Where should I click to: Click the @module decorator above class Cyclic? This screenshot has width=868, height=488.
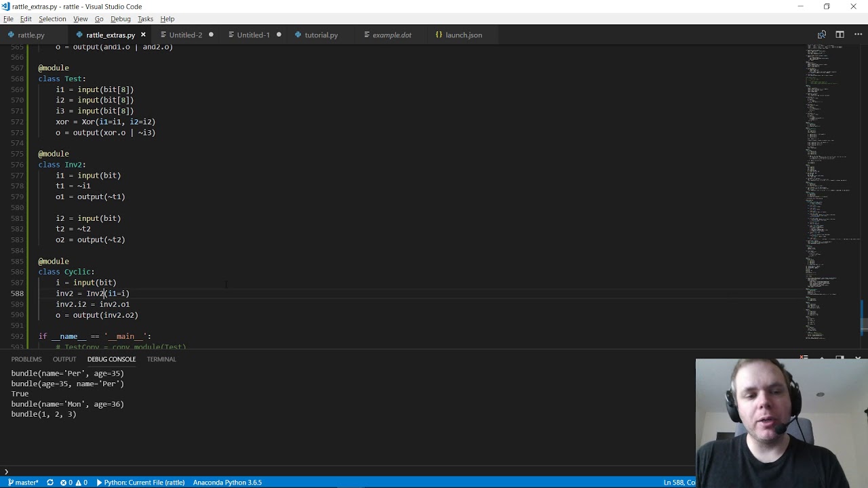coord(54,261)
